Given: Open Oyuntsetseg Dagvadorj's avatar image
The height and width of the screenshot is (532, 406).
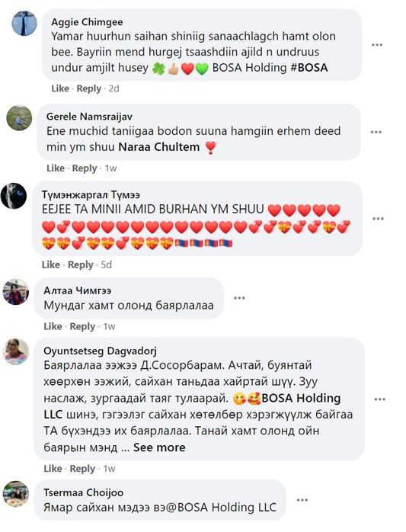Looking at the screenshot, I should click(x=15, y=351).
